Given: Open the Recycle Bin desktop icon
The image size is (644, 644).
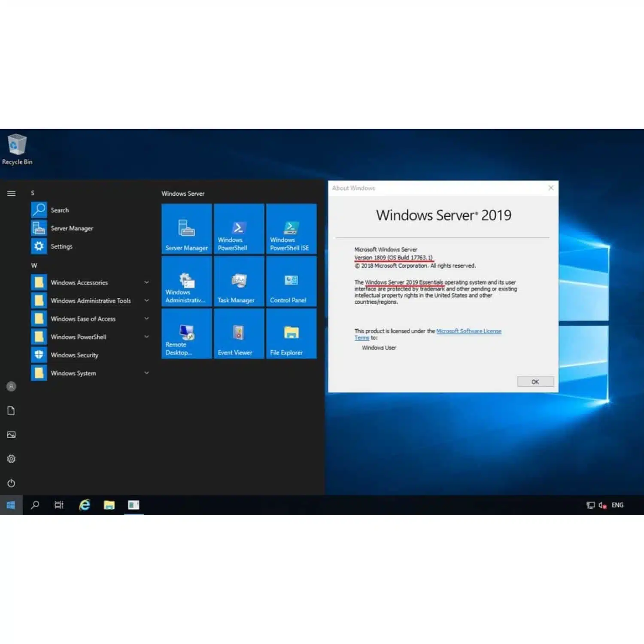Looking at the screenshot, I should coord(17,149).
